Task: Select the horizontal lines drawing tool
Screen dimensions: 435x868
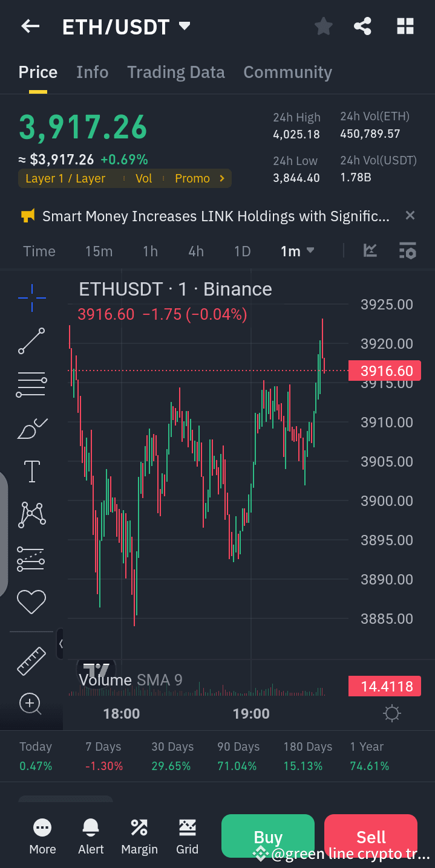Action: pos(31,384)
